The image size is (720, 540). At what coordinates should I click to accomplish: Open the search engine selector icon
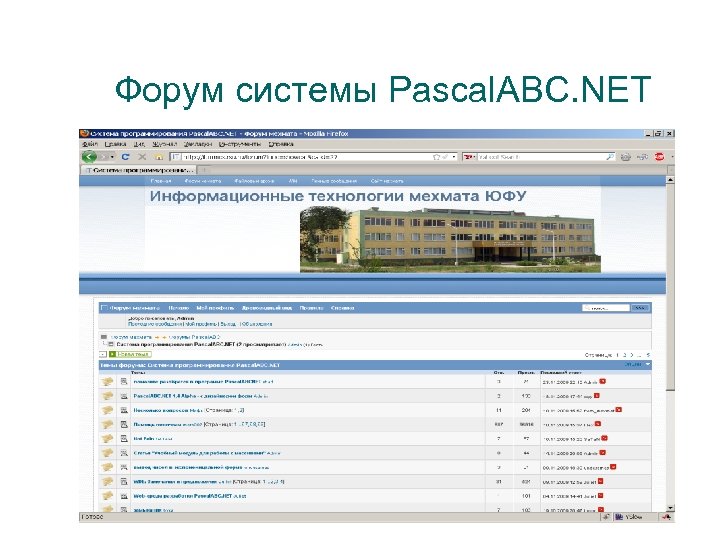point(469,157)
